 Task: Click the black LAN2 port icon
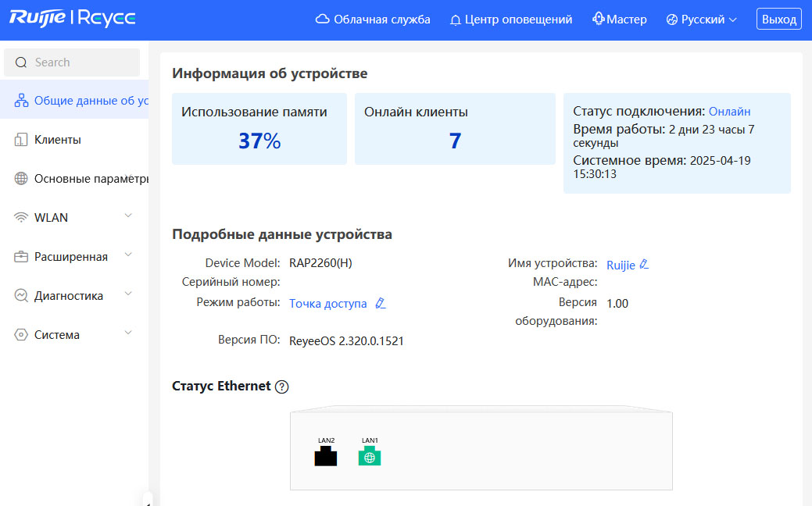pos(325,457)
